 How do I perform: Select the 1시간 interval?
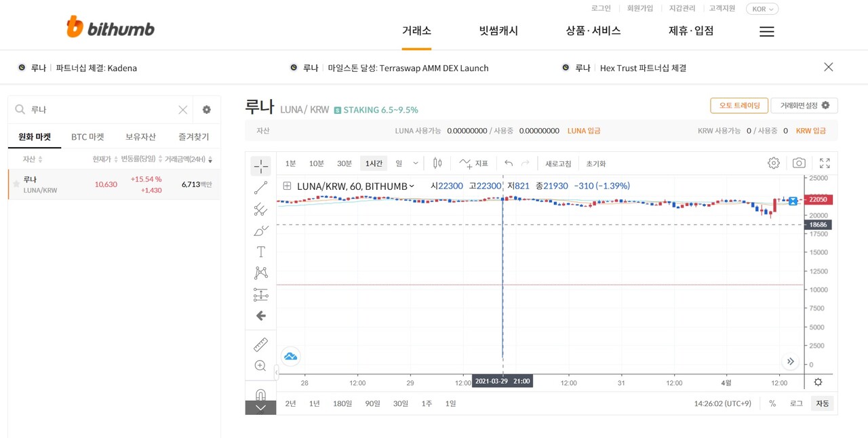pos(374,163)
